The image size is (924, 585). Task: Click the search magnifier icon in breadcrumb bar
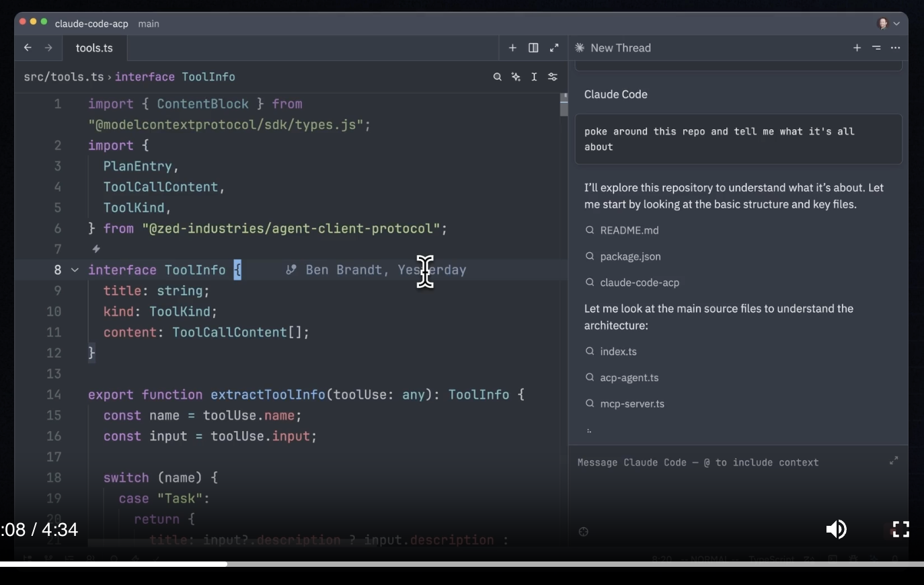tap(497, 77)
